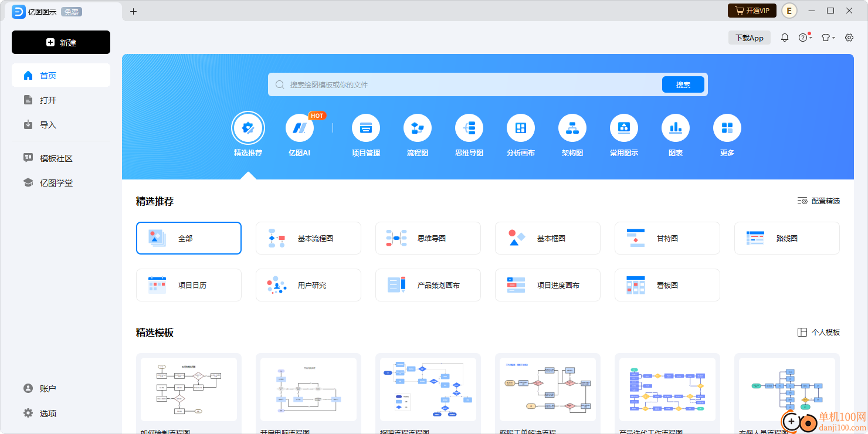Open 模板社区 template community

coord(61,158)
